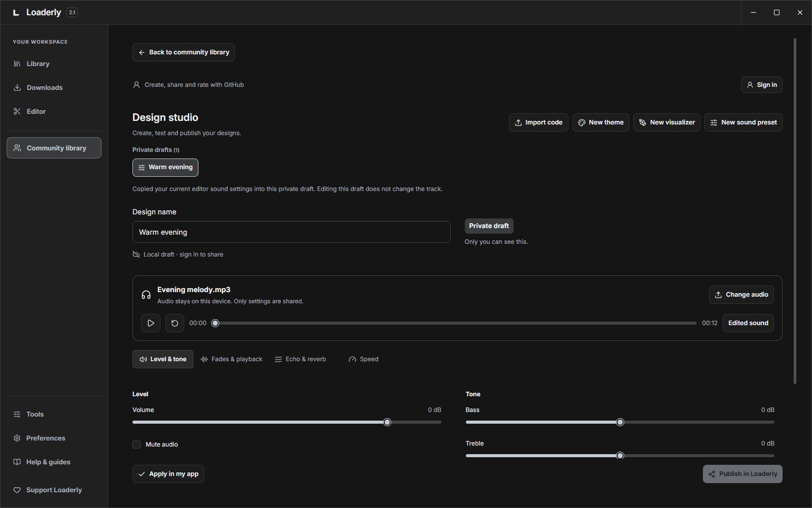The width and height of the screenshot is (812, 508).
Task: Maximize the Loaderly window
Action: click(x=776, y=13)
